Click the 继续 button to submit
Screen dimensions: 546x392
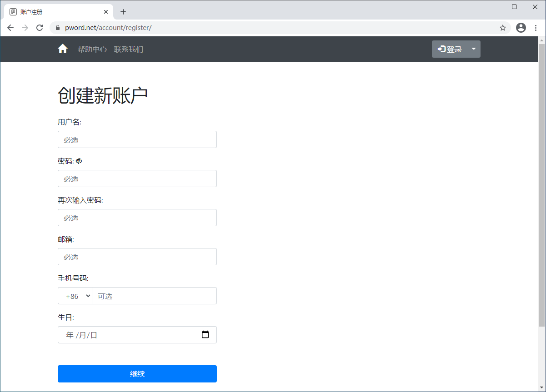pyautogui.click(x=137, y=374)
